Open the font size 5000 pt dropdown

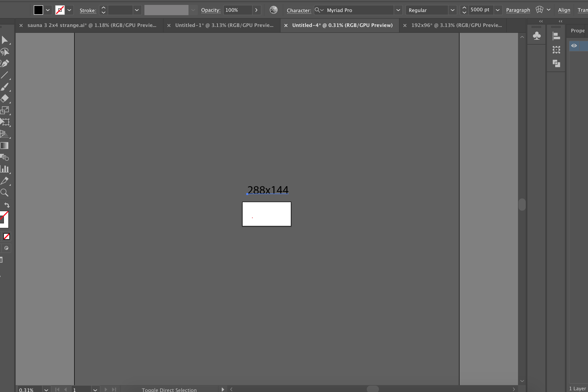(x=497, y=10)
